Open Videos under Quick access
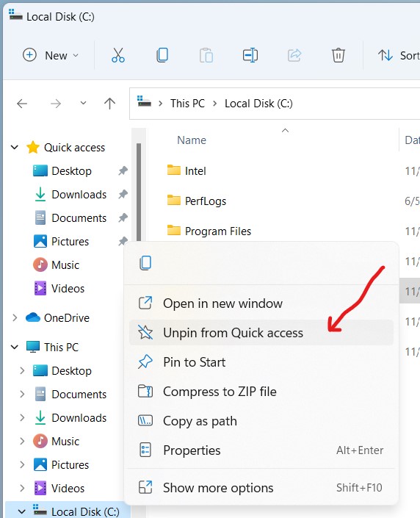This screenshot has height=518, width=420. pos(68,289)
